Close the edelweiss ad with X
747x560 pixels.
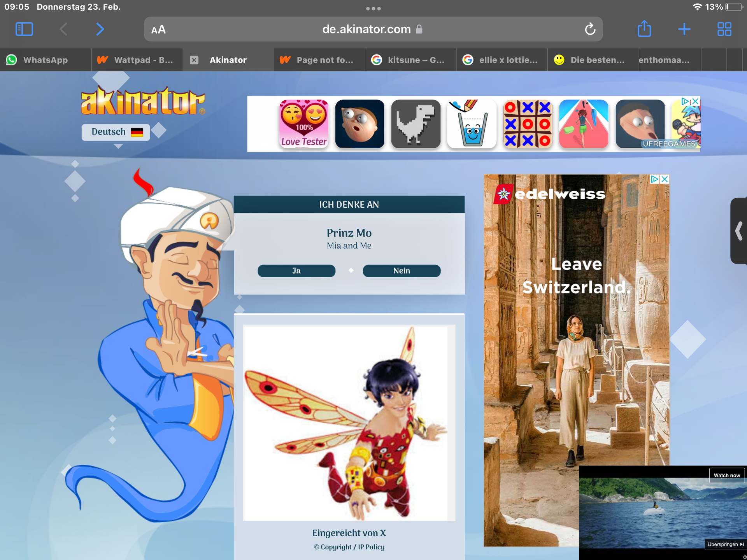click(x=665, y=179)
